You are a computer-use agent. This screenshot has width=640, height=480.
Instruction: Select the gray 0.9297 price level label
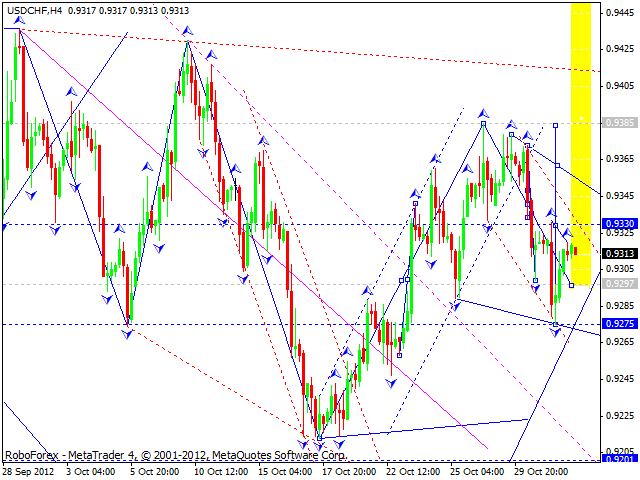pos(618,284)
